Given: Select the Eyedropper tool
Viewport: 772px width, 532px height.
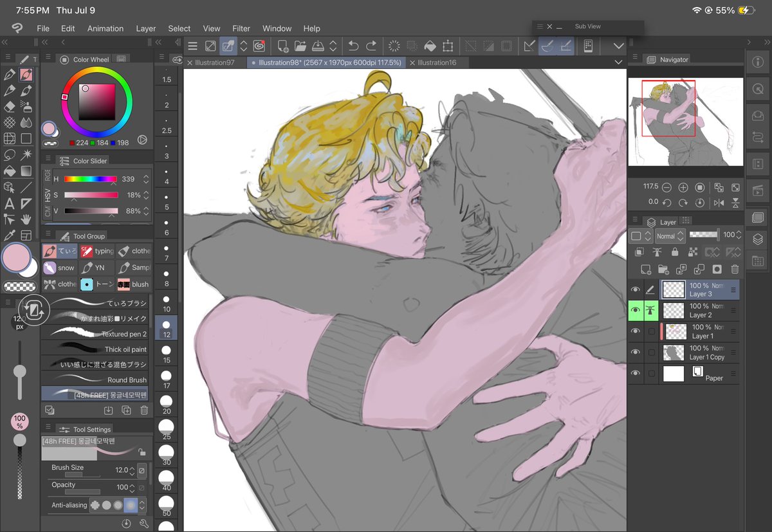Looking at the screenshot, I should [10, 235].
